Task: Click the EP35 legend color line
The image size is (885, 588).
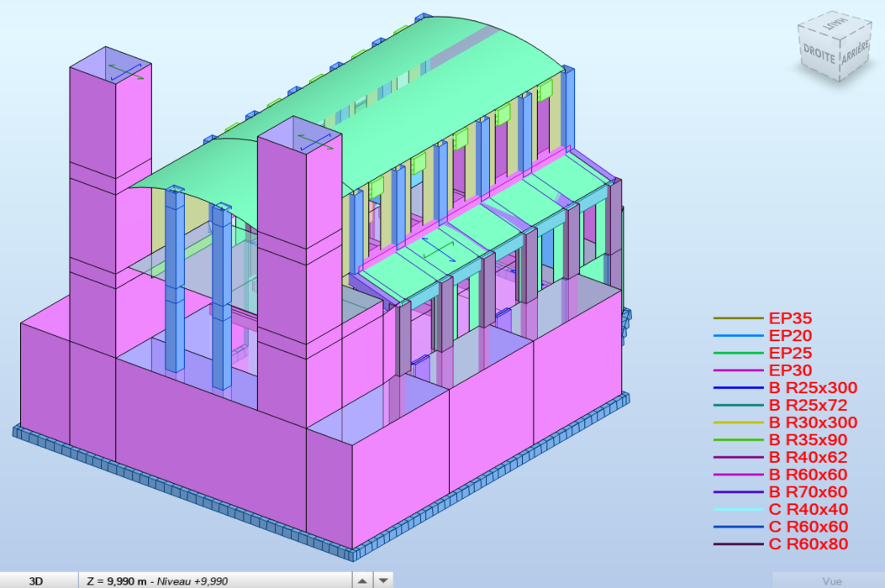Action: [738, 318]
